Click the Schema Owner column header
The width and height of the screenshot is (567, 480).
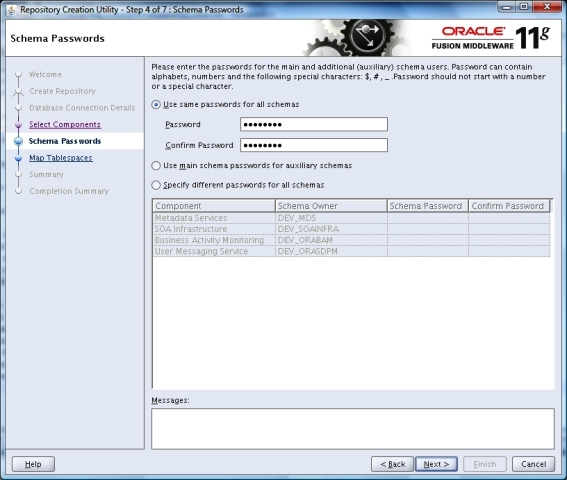[331, 206]
